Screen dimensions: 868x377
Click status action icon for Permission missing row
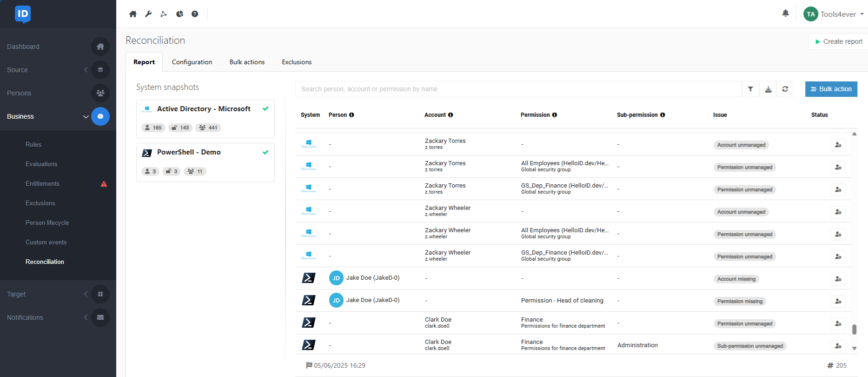pyautogui.click(x=838, y=301)
